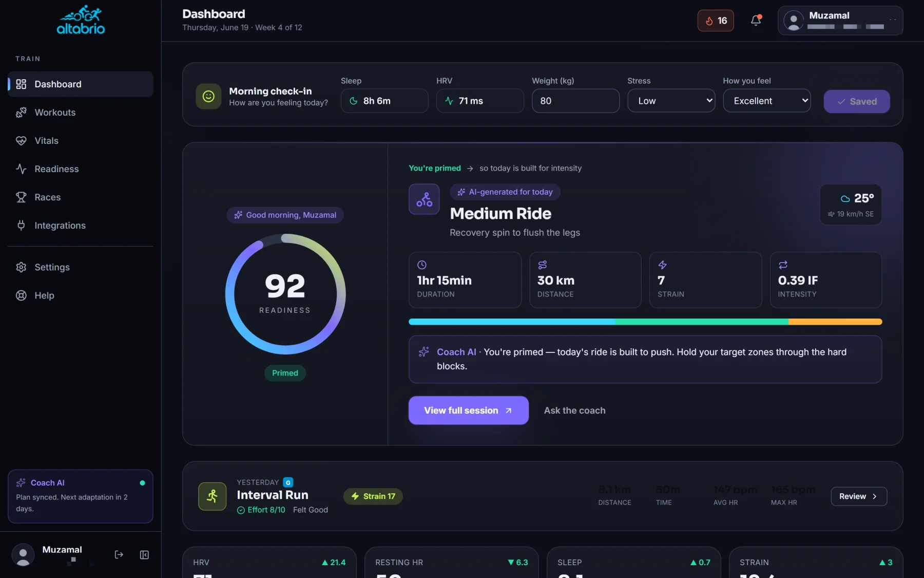Click the running icon for Interval Run
Viewport: 924px width, 578px height.
(213, 496)
